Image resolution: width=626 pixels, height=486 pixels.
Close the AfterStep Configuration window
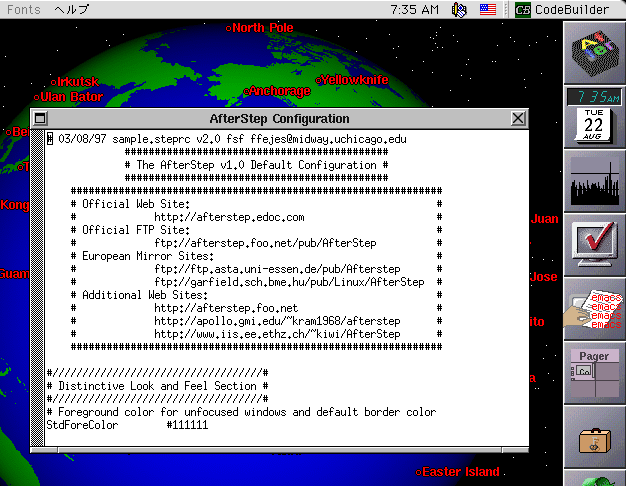(x=518, y=119)
